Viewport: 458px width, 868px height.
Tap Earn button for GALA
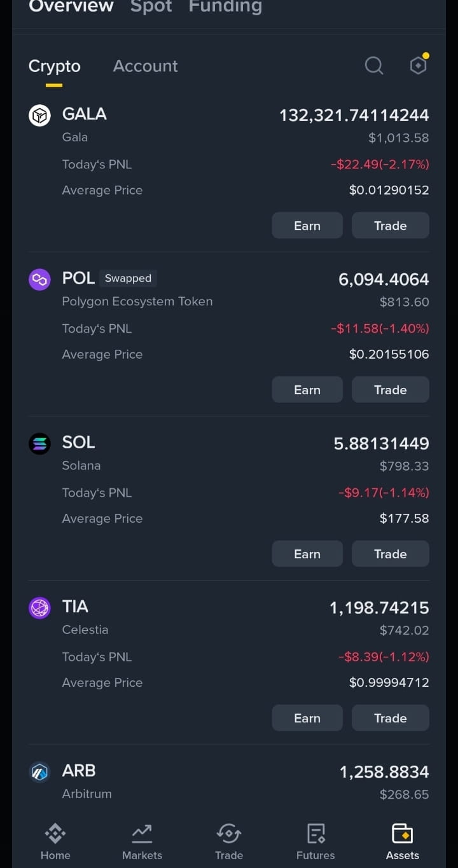pos(307,226)
